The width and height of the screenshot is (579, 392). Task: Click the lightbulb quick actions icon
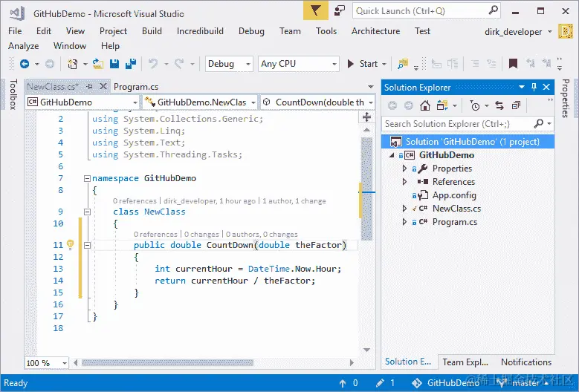tap(70, 244)
